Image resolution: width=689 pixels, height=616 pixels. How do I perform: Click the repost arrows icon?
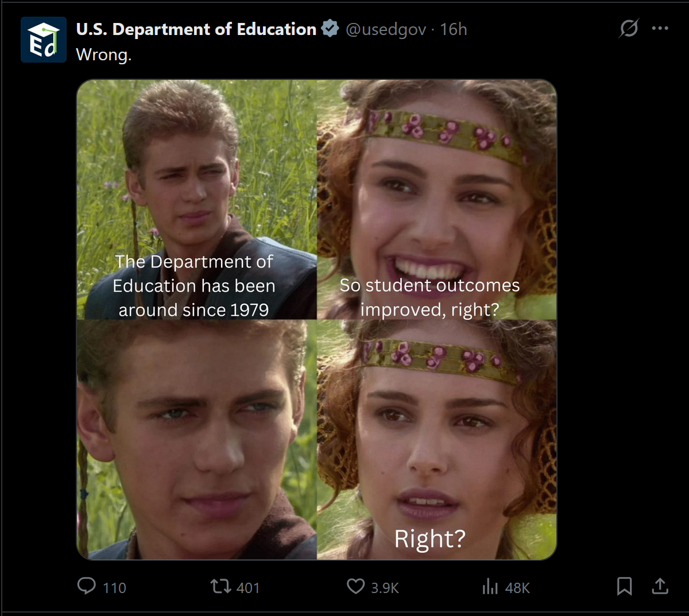[220, 586]
